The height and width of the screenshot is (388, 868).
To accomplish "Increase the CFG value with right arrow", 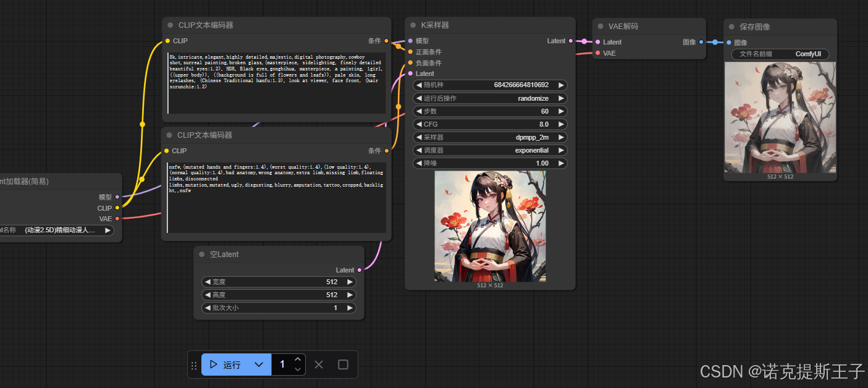I will pyautogui.click(x=561, y=124).
